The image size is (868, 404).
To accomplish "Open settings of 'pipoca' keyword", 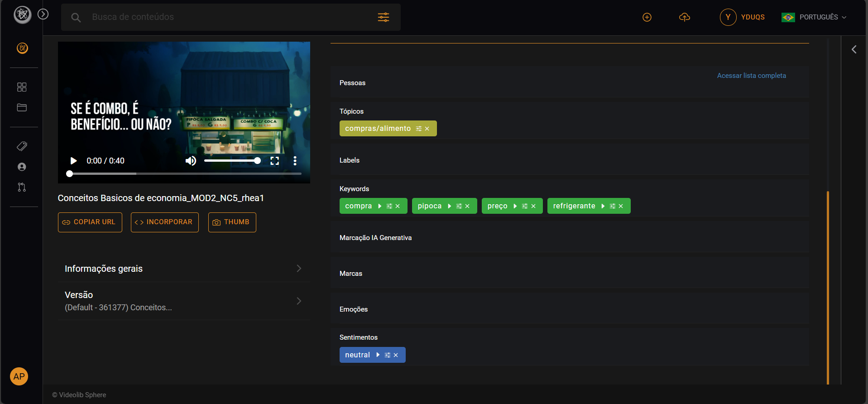I will 459,206.
